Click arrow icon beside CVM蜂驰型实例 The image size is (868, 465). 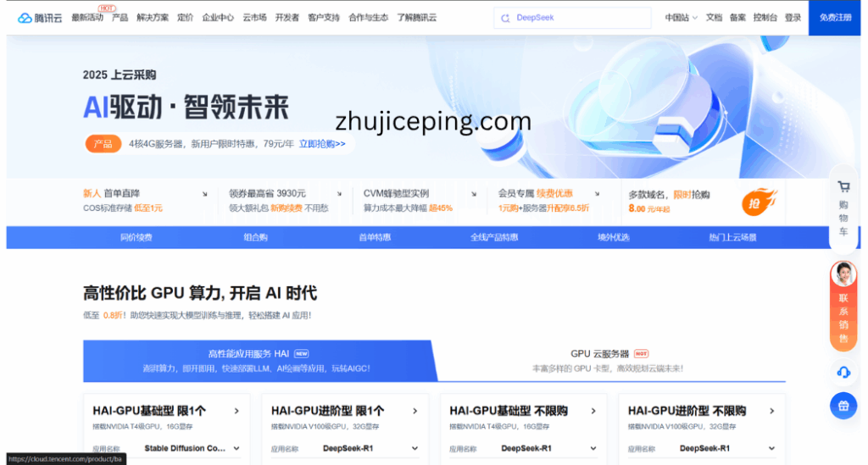coord(474,194)
